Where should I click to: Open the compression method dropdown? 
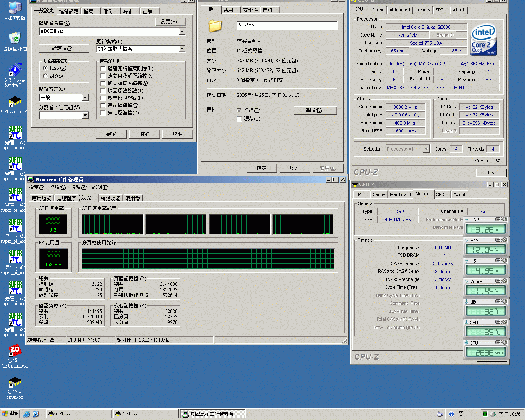85,98
